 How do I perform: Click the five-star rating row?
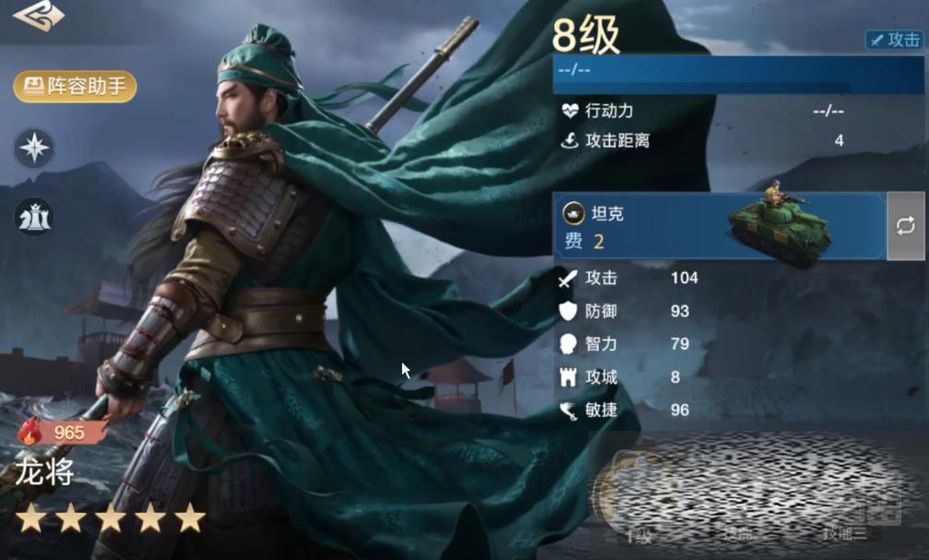110,518
